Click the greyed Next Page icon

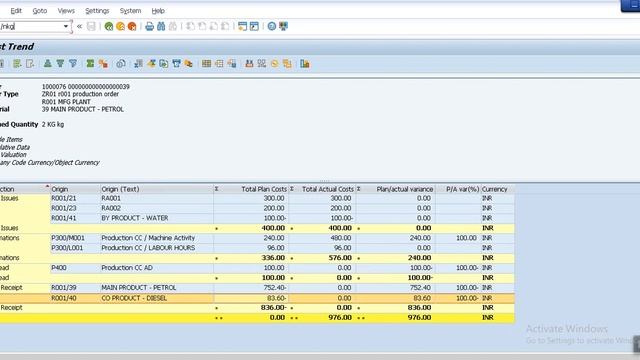213,27
